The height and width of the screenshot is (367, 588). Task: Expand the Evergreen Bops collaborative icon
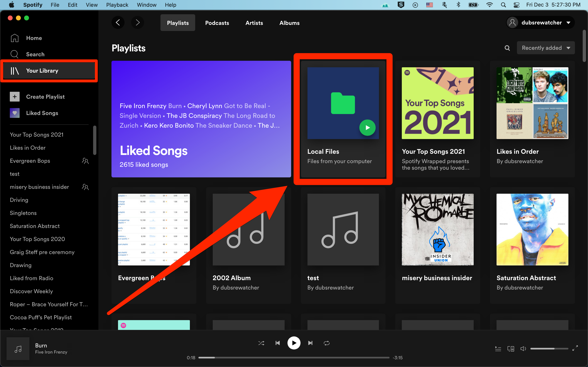coord(85,161)
